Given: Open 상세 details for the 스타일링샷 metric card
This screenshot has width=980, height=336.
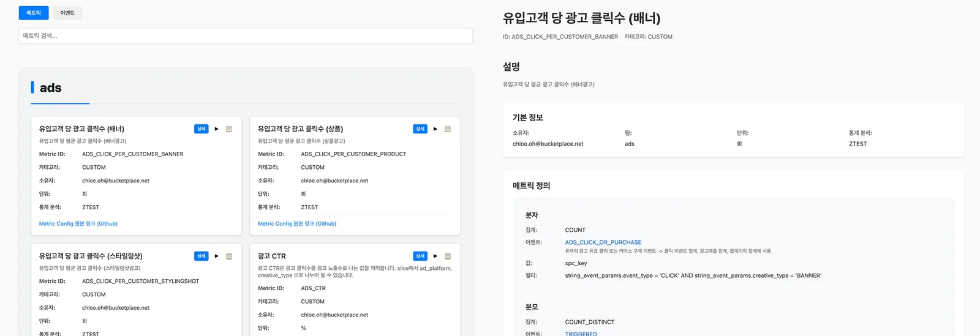Looking at the screenshot, I should click(x=202, y=256).
